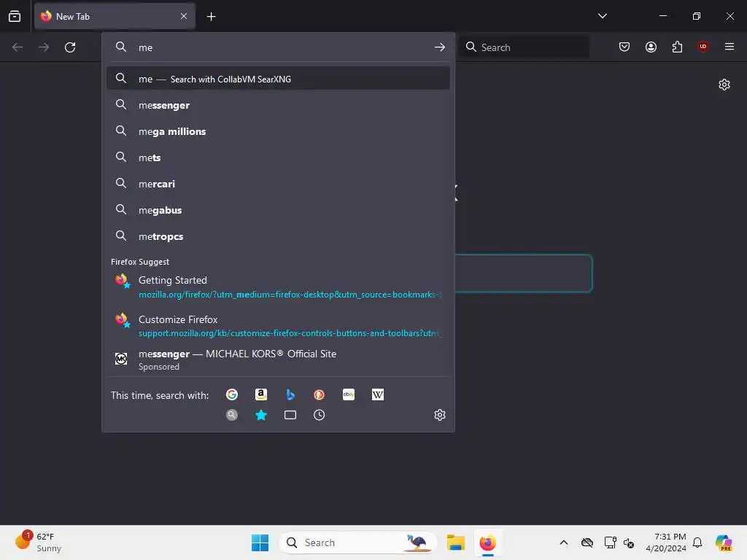Search history with clock icon
The height and width of the screenshot is (560, 747).
tap(320, 415)
